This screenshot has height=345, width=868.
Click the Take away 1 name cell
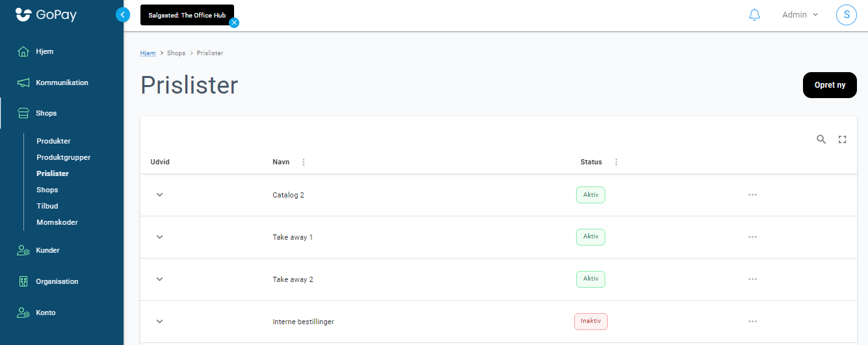(x=293, y=237)
